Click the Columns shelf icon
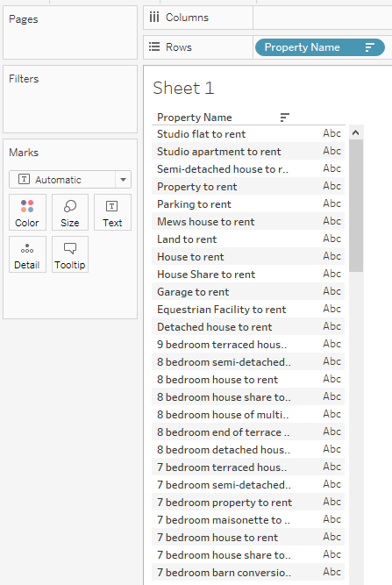392x585 pixels. (x=154, y=18)
